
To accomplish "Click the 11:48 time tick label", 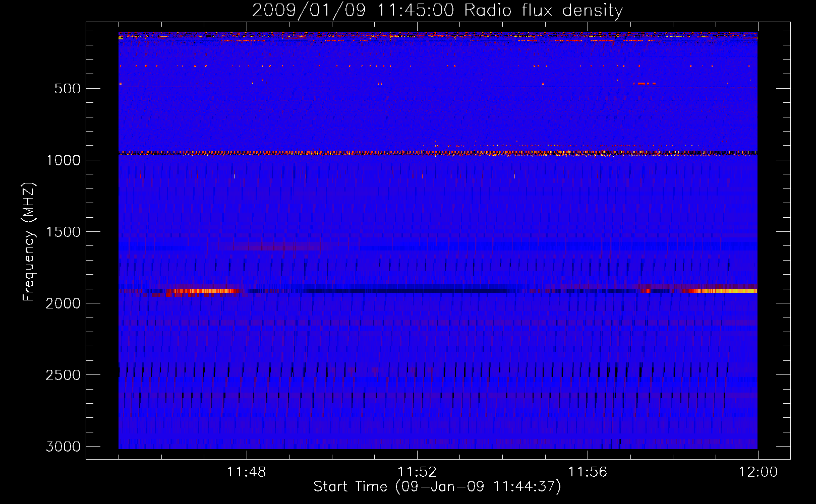I will [247, 472].
